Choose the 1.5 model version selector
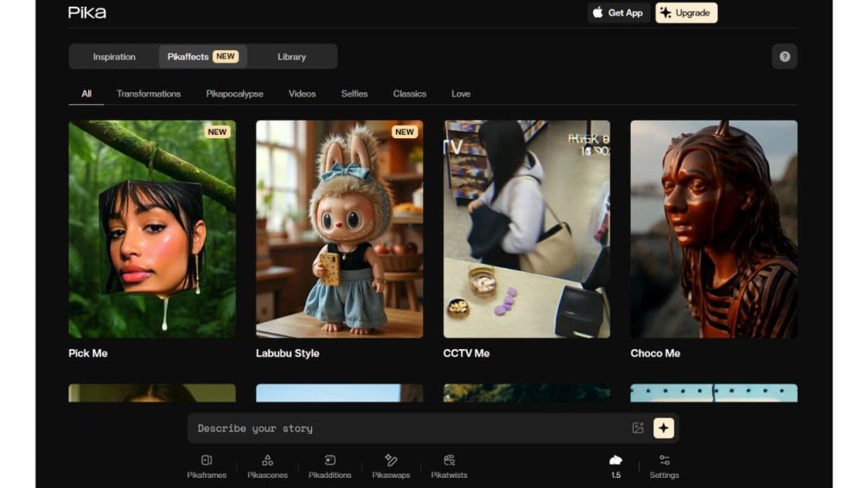Image resolution: width=868 pixels, height=488 pixels. 615,465
